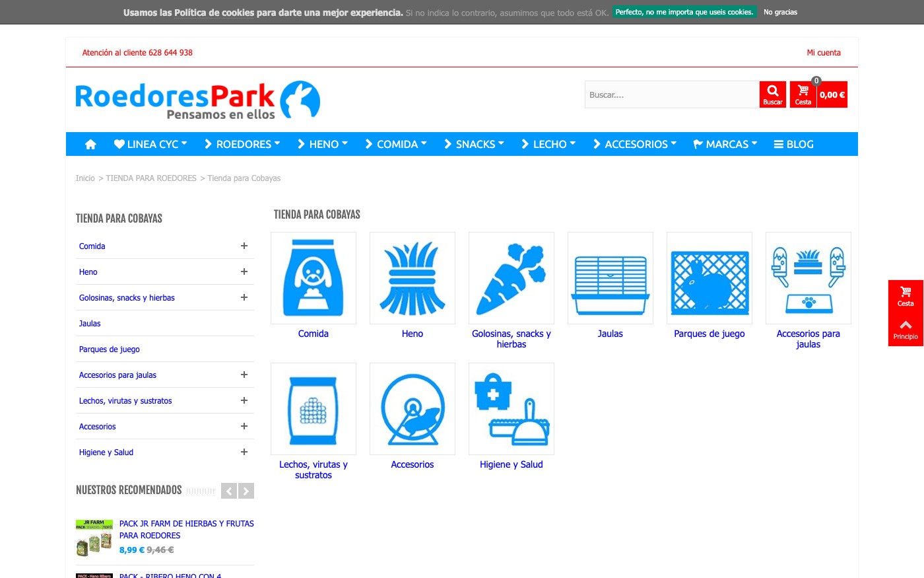Screen dimensions: 924x578
Task: Open the Comida sidebar link text
Action: click(x=92, y=246)
